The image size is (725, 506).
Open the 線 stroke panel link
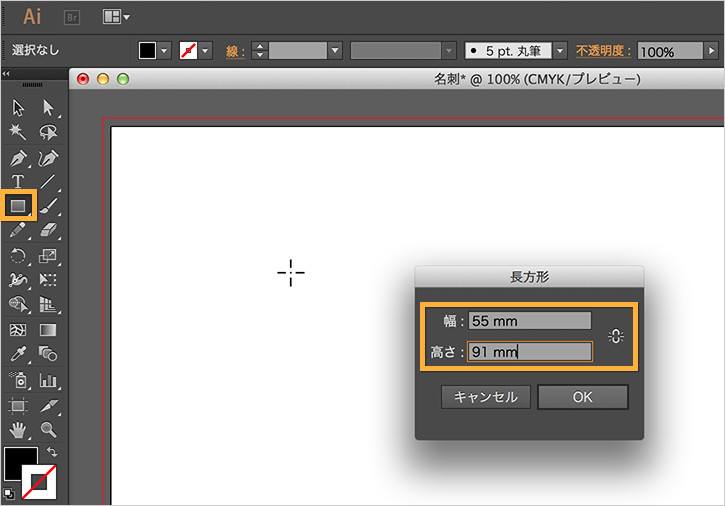[x=235, y=51]
